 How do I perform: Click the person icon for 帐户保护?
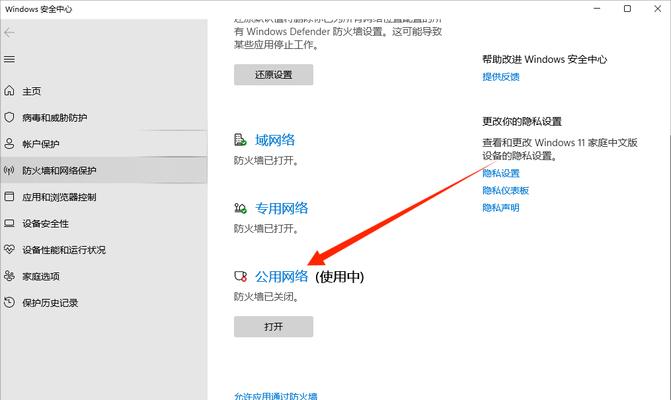[9, 144]
